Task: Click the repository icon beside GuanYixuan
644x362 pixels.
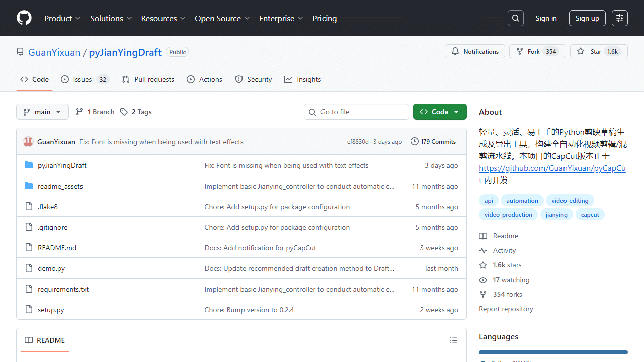Action: [20, 52]
